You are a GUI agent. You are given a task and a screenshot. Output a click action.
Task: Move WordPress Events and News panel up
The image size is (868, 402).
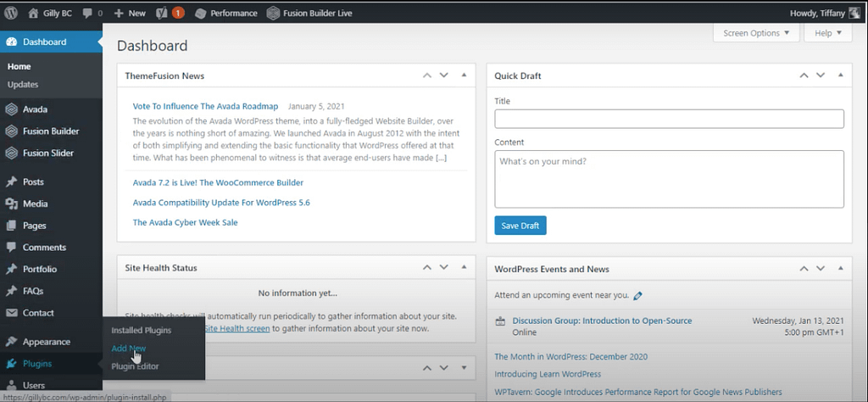tap(804, 269)
